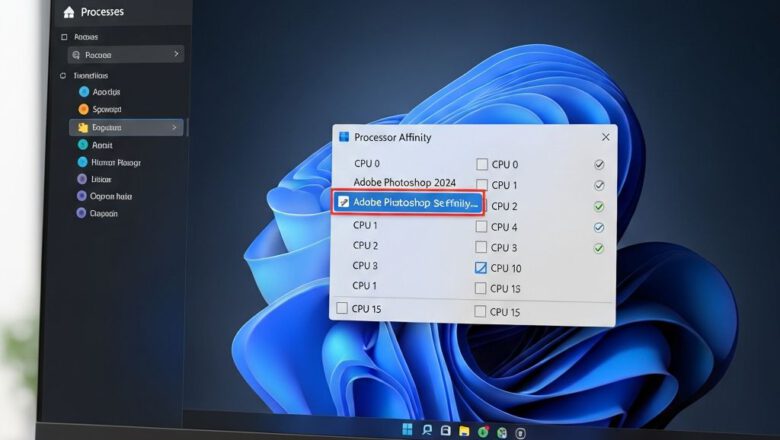The image size is (780, 440).
Task: Open the Windows Start button on taskbar
Action: tap(407, 429)
